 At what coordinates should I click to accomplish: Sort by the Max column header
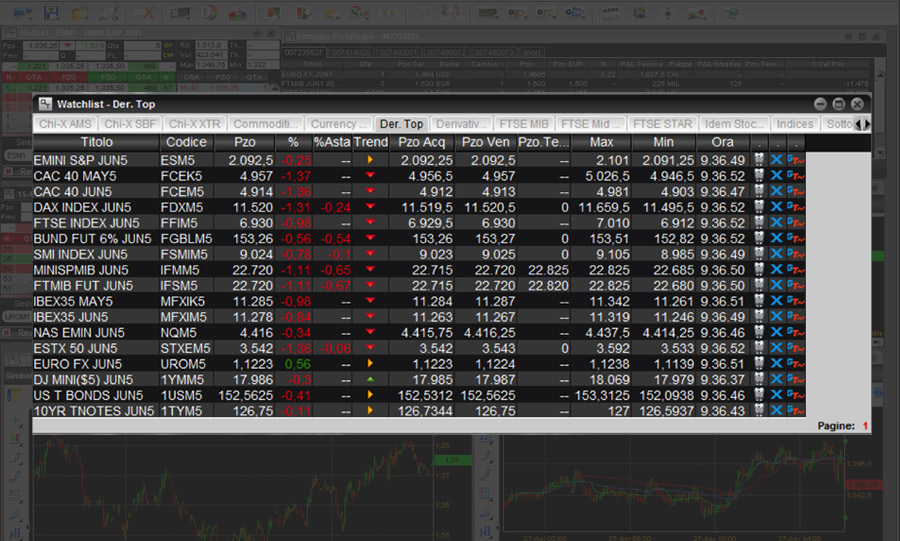(602, 142)
